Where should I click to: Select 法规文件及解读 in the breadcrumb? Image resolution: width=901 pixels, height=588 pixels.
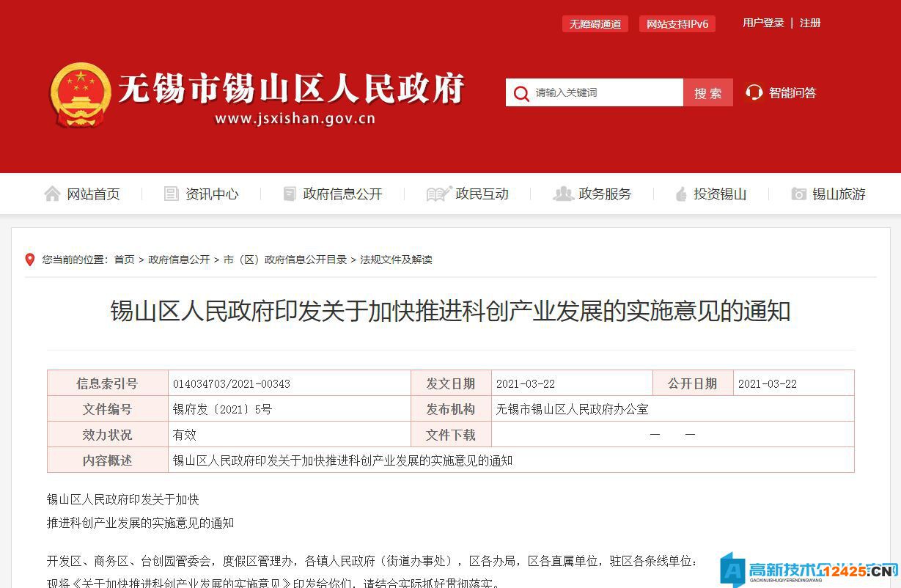click(x=396, y=260)
